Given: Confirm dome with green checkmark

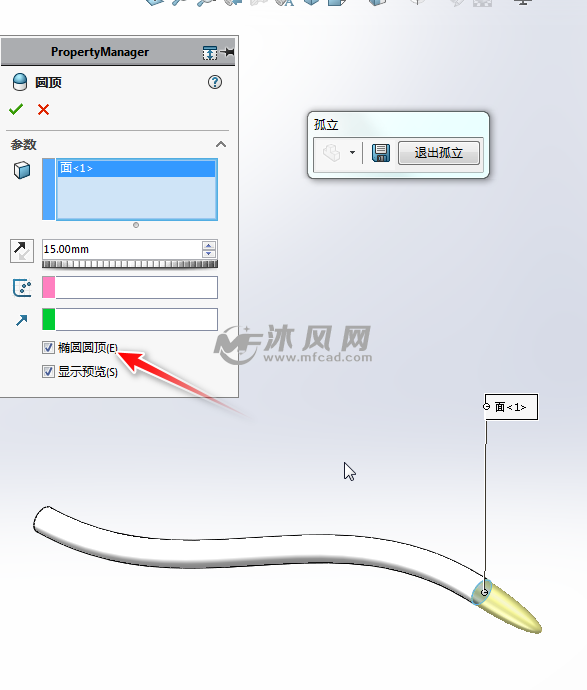Looking at the screenshot, I should pos(16,109).
